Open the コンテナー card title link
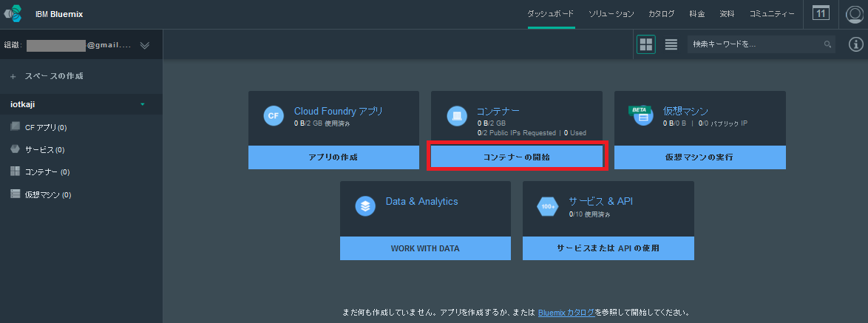This screenshot has height=323, width=868. (x=498, y=111)
